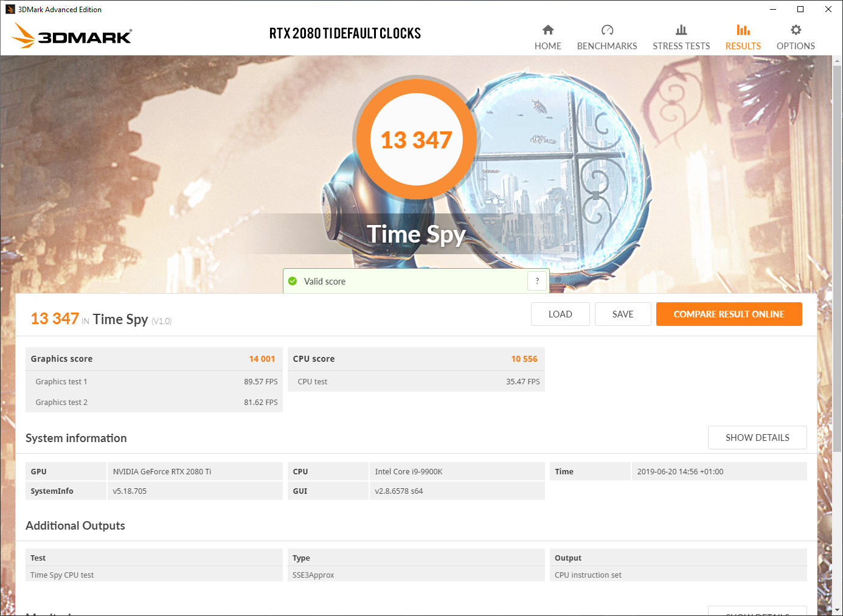Click the vertical scrollbar thumb

(837, 258)
